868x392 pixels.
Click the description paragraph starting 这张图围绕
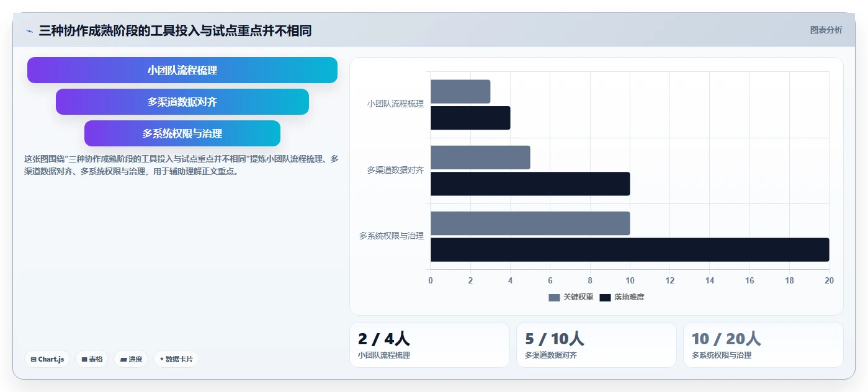181,165
